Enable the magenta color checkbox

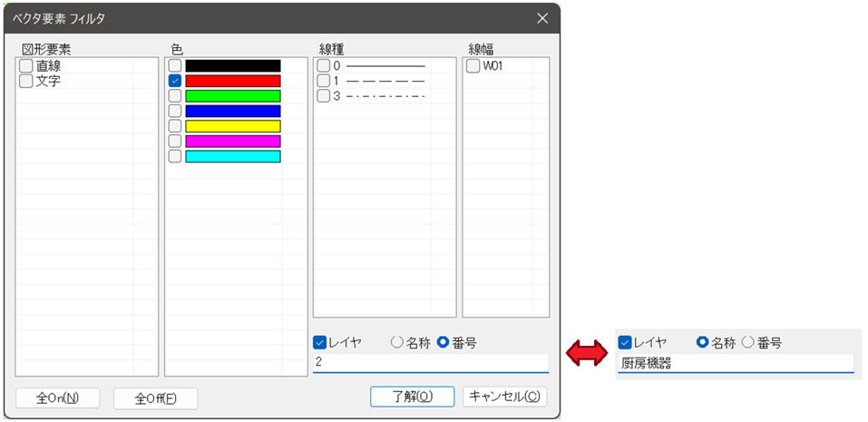[x=175, y=142]
